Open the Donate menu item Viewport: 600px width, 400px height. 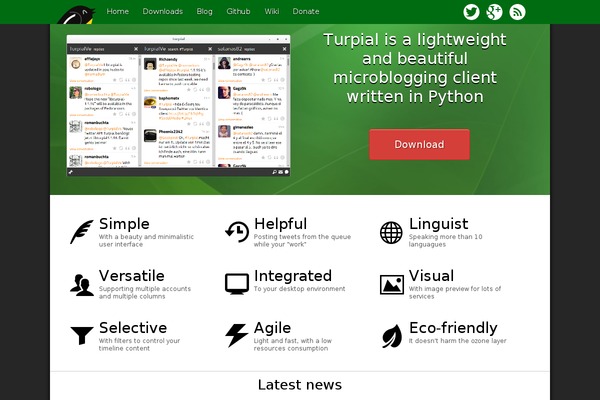pos(306,11)
